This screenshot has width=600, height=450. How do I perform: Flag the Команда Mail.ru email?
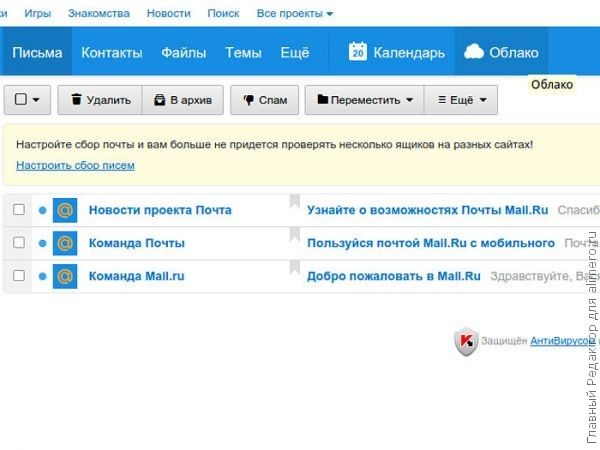(294, 267)
